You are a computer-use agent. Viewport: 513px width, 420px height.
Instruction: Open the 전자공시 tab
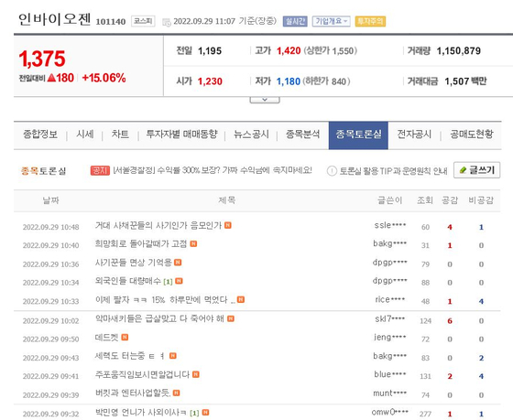click(414, 135)
